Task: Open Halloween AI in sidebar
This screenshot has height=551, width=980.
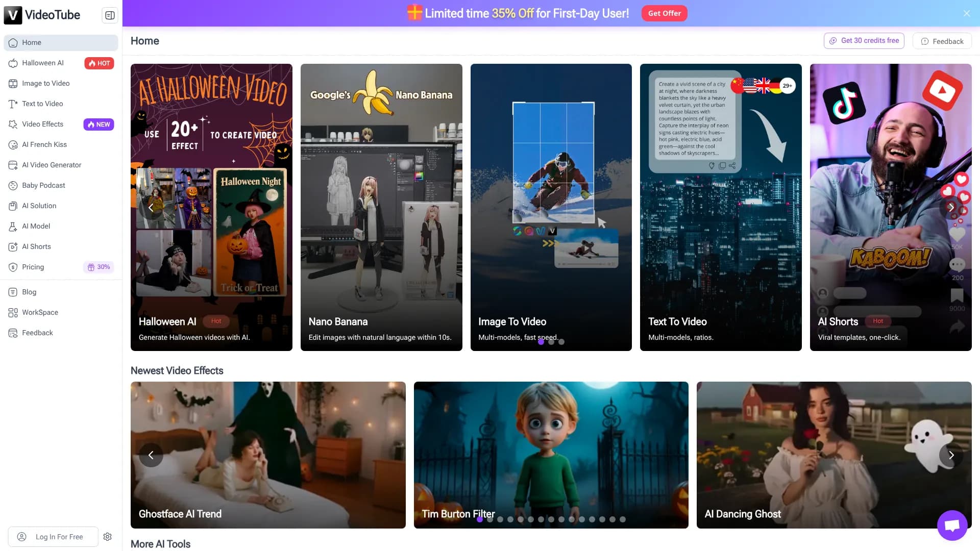Action: pos(43,63)
